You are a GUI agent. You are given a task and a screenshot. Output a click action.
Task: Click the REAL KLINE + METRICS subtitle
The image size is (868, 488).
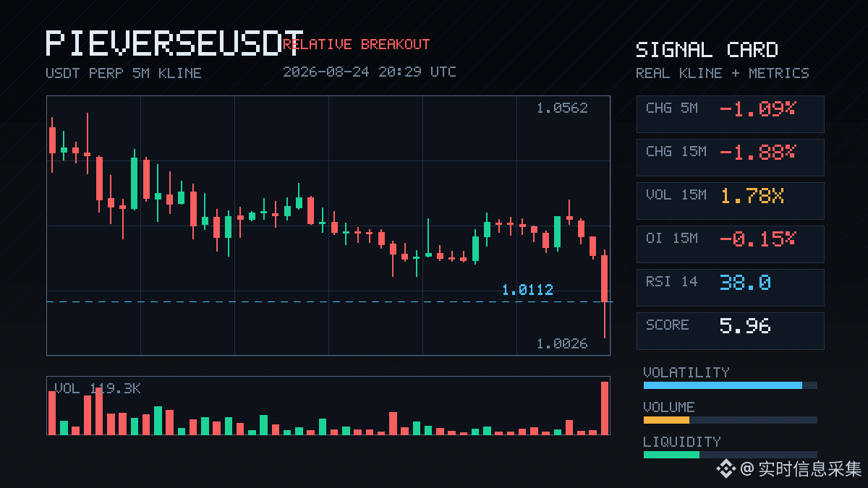click(x=723, y=73)
